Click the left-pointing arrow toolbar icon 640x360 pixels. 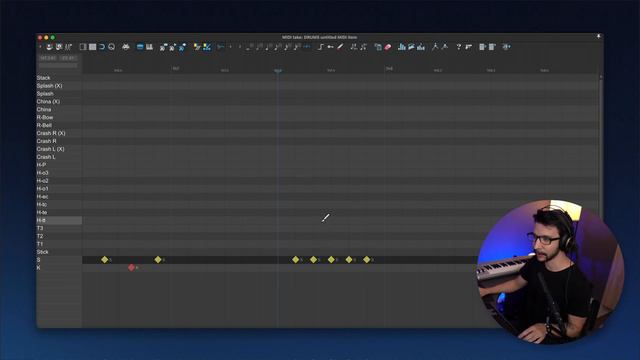pos(330,47)
